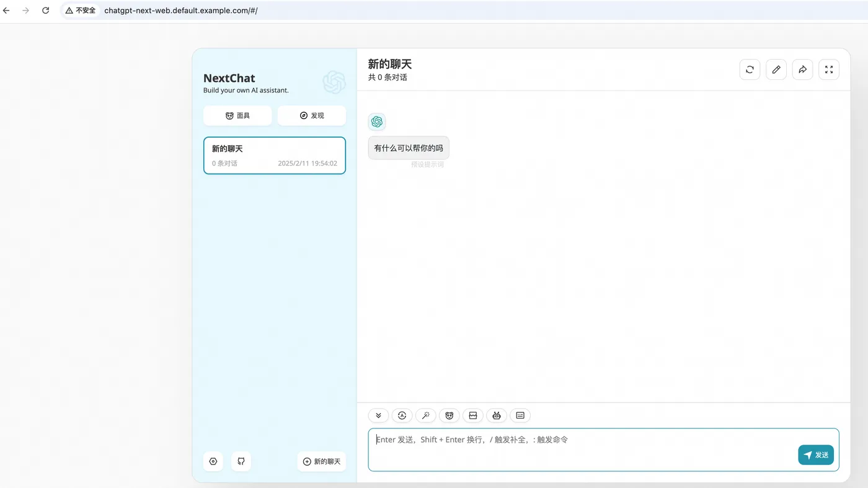
Task: Click the 不安全 site security warning
Action: pos(81,11)
